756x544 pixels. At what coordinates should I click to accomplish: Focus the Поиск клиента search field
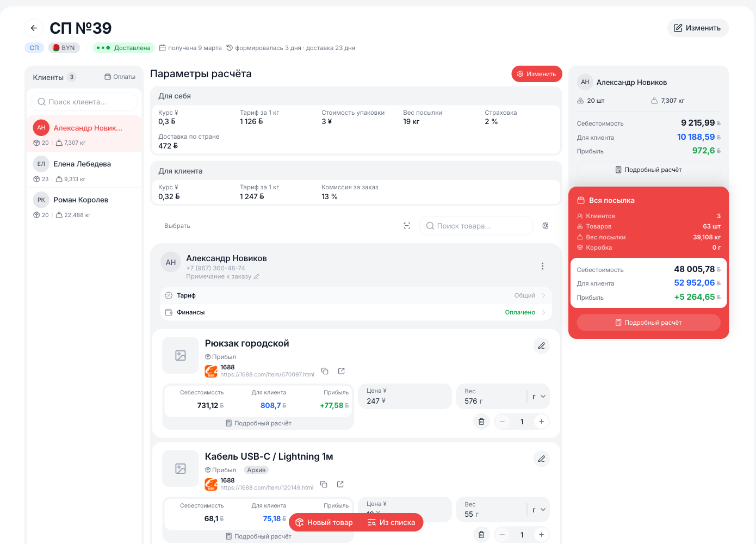tap(84, 102)
